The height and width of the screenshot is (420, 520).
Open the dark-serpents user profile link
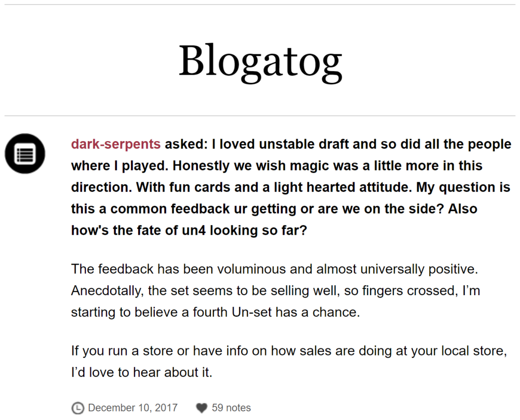pos(116,144)
